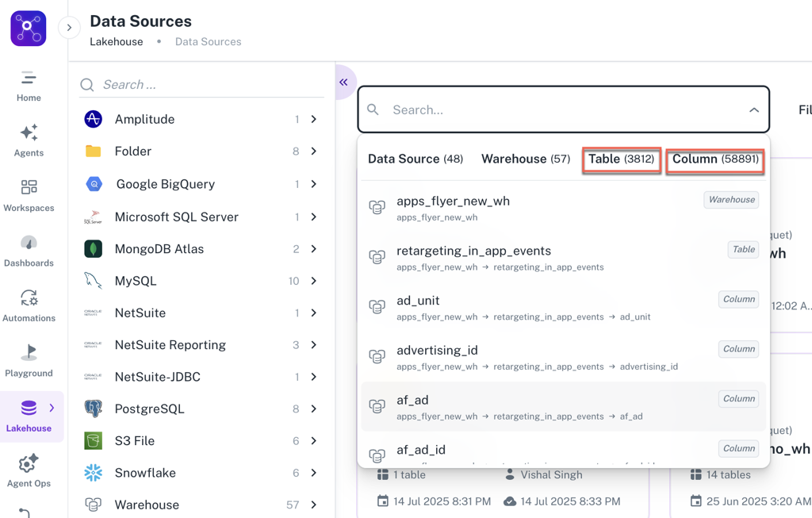Open Agent Ops gear icon

(29, 463)
